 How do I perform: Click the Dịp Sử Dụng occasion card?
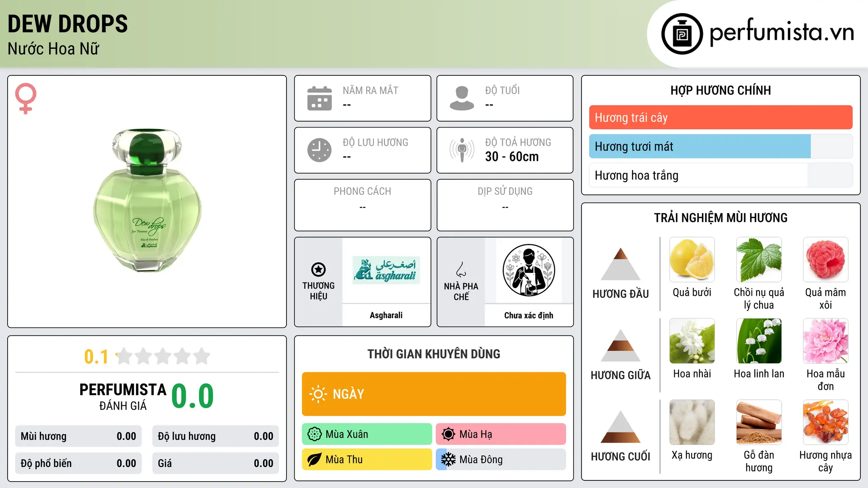[x=505, y=205]
